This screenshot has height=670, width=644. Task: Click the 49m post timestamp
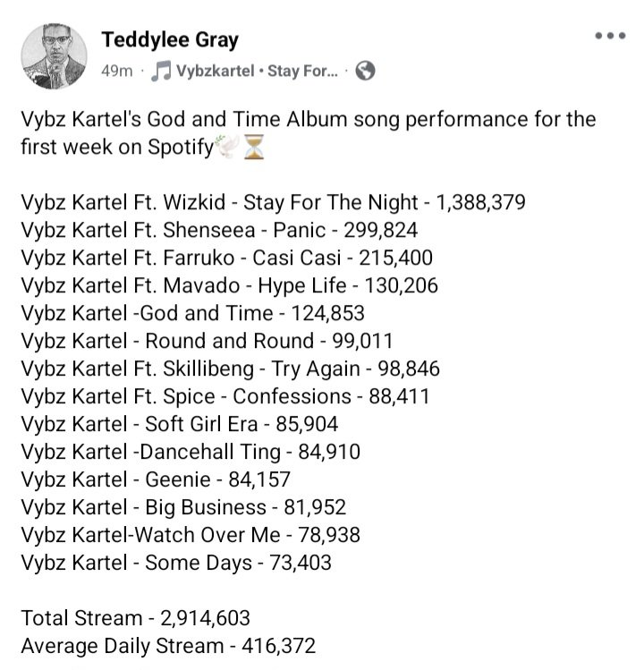117,71
